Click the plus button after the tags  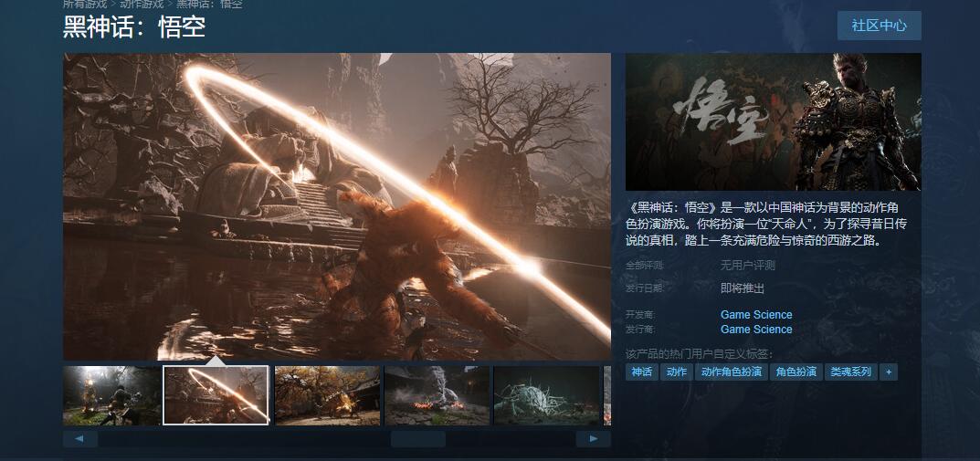coord(889,372)
